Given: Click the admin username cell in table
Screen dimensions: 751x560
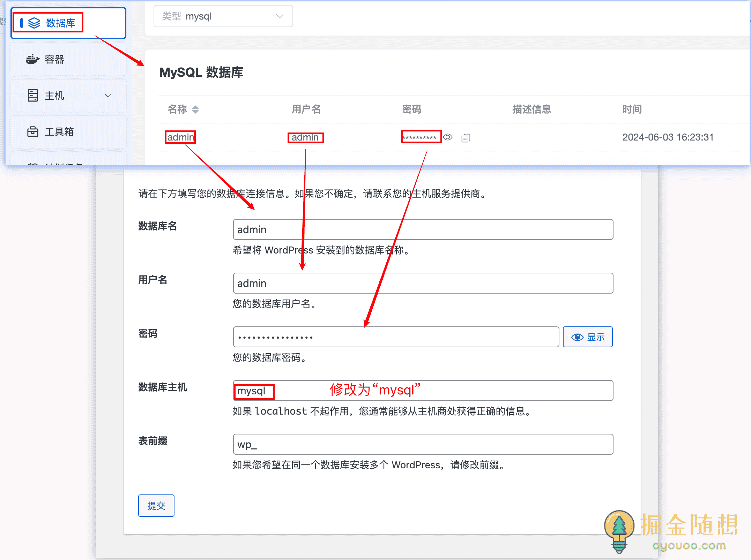Looking at the screenshot, I should click(305, 137).
